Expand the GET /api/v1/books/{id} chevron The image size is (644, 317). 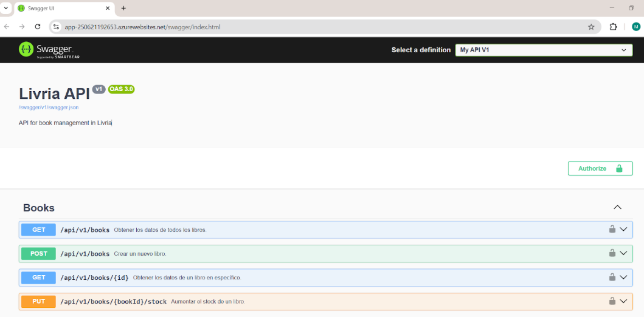click(x=623, y=277)
